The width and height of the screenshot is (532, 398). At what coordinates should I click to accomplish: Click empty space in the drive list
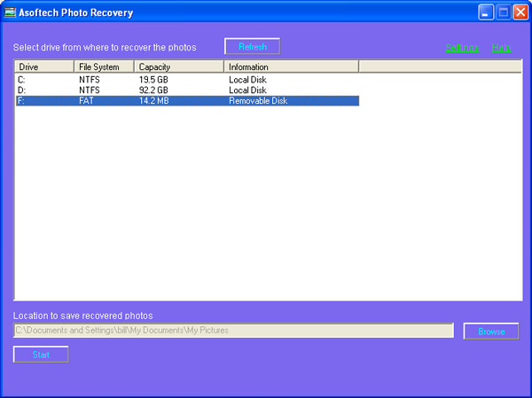coord(266,204)
